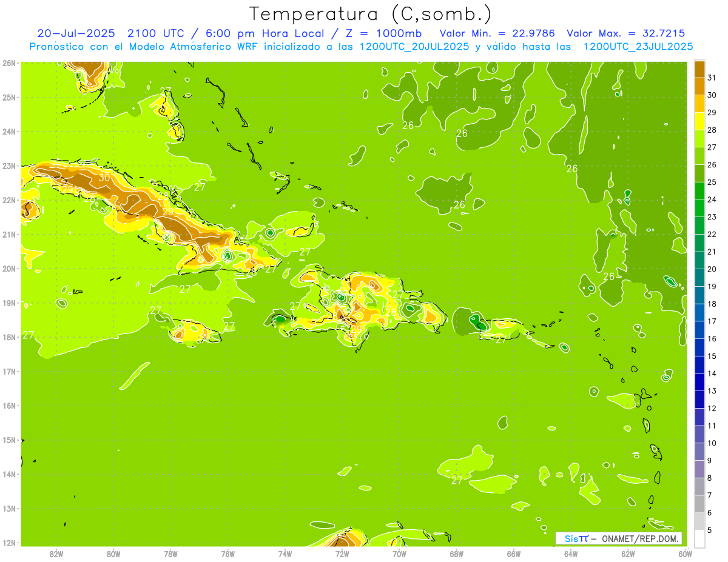Click the "82W" longitude axis label
Viewport: 728px width, 562px height.
(56, 554)
